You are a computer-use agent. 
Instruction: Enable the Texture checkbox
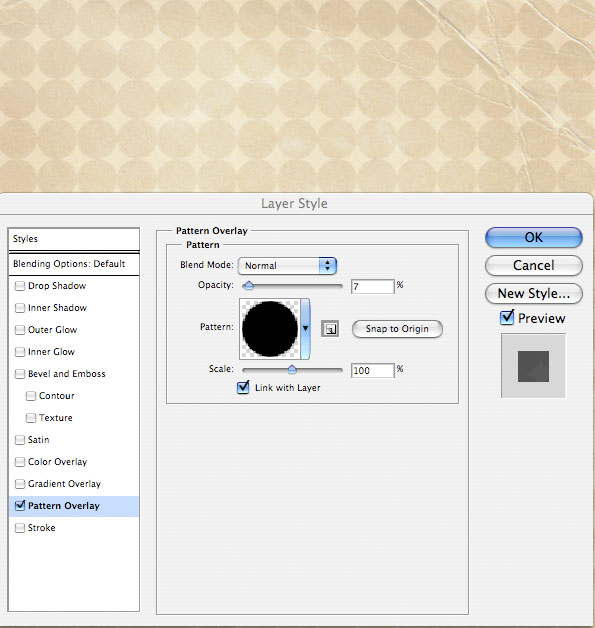click(x=31, y=418)
